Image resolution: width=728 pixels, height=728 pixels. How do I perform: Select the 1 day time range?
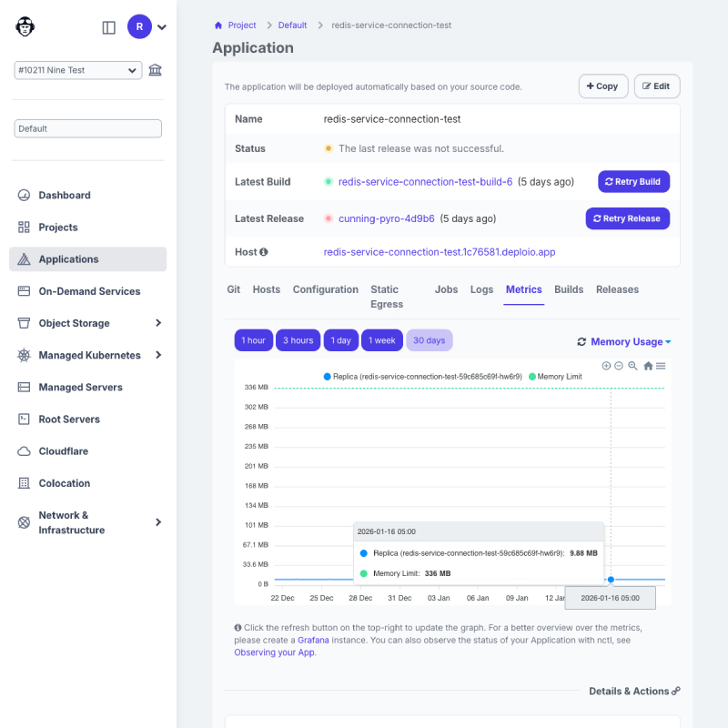[340, 340]
